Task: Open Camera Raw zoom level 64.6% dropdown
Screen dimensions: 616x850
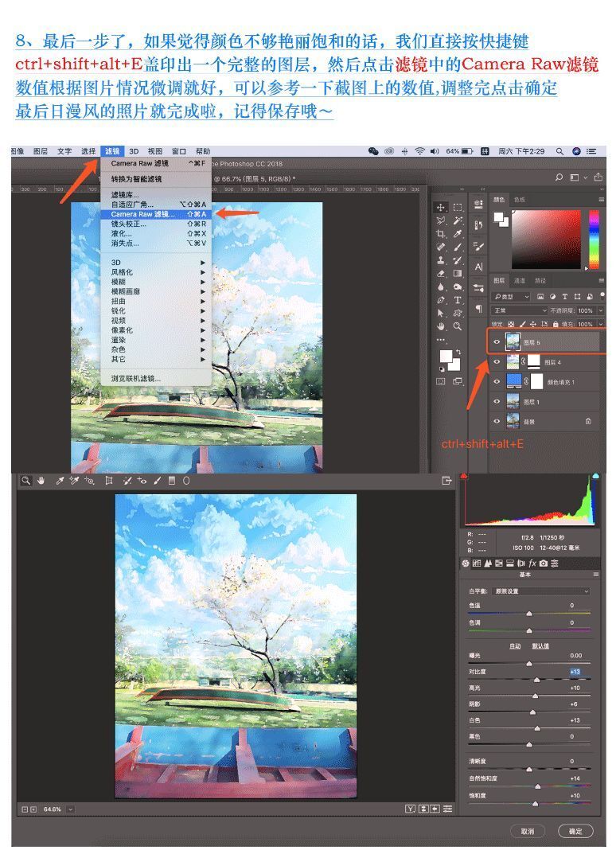Action: pos(70,809)
